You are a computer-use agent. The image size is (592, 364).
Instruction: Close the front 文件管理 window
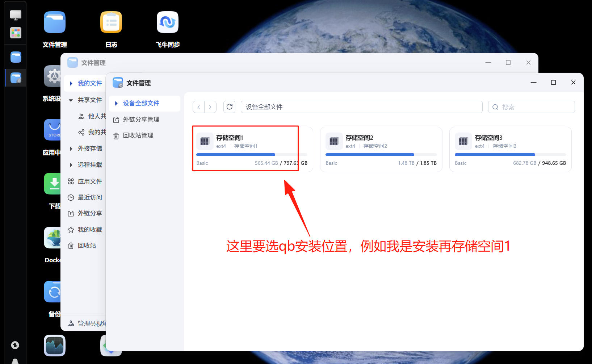tap(573, 83)
